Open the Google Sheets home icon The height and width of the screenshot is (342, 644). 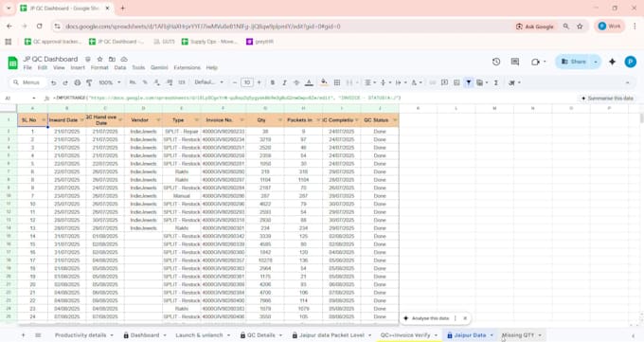pos(12,63)
